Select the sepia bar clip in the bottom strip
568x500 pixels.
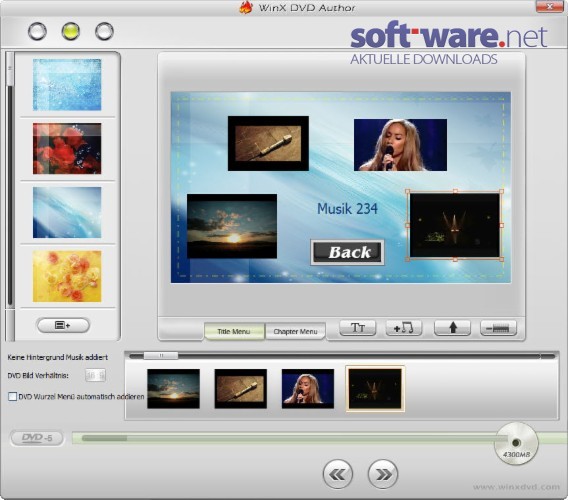[241, 389]
